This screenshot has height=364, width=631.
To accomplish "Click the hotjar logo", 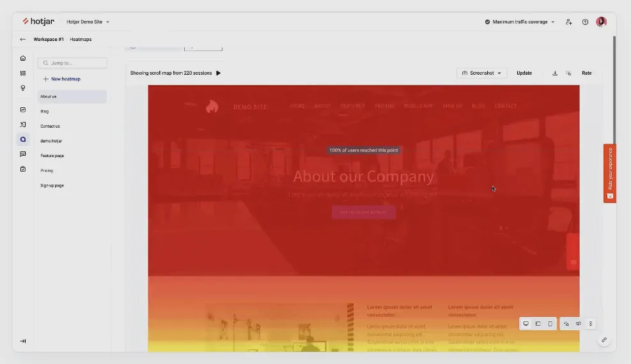I will 38,21.
